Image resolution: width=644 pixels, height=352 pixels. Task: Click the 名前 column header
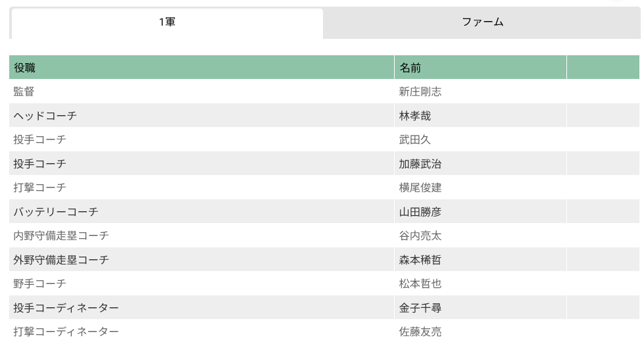410,67
